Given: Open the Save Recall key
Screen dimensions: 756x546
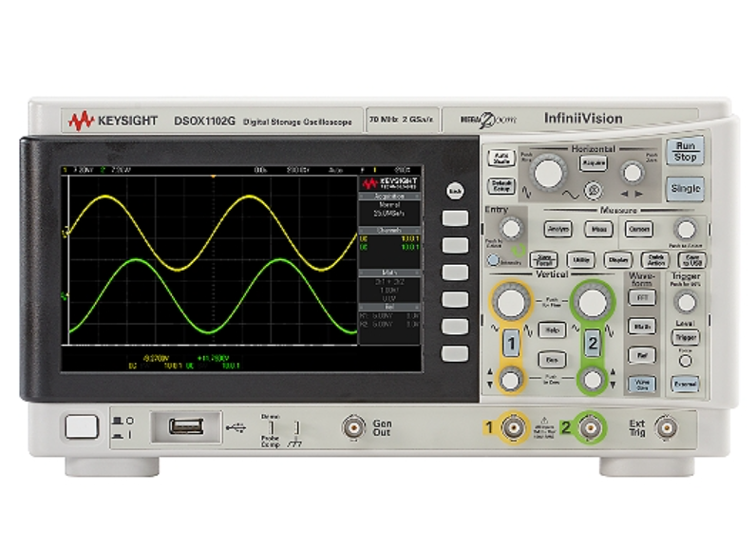Looking at the screenshot, I should tap(544, 260).
